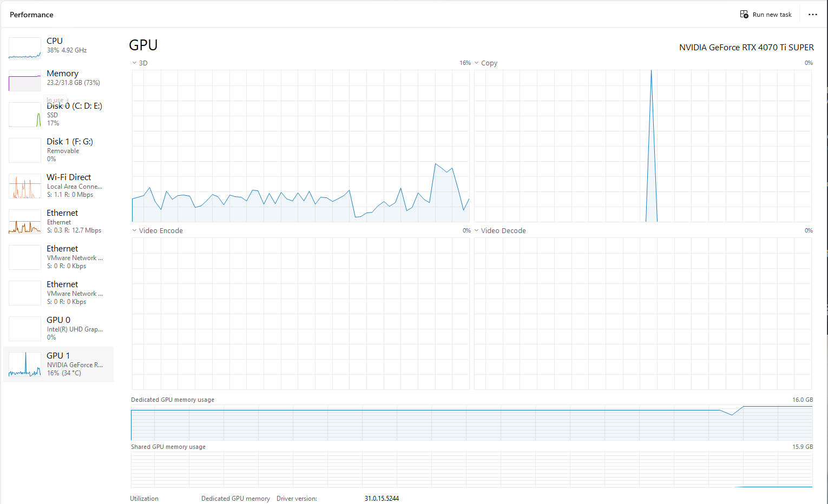Click the 3D utilization graph area
Screen dimensions: 828x504
pos(300,146)
